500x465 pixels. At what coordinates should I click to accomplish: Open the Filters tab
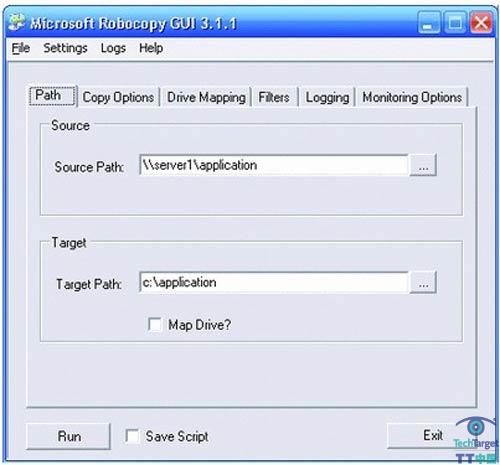pyautogui.click(x=274, y=97)
